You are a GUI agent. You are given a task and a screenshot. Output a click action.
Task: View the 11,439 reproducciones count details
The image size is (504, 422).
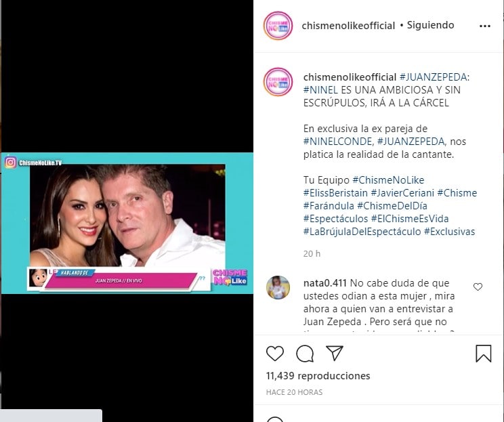point(318,376)
